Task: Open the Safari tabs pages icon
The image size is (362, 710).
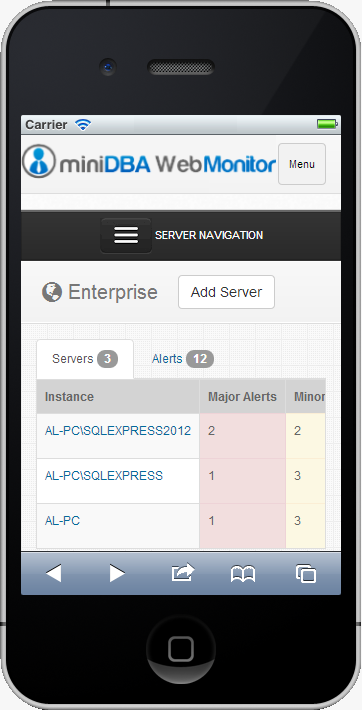Action: [306, 574]
